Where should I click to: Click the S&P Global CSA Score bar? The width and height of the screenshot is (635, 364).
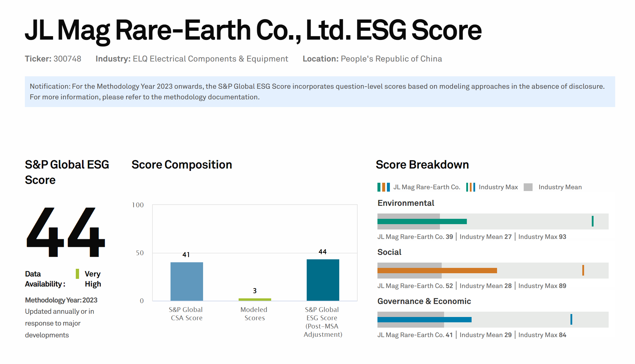tap(187, 281)
